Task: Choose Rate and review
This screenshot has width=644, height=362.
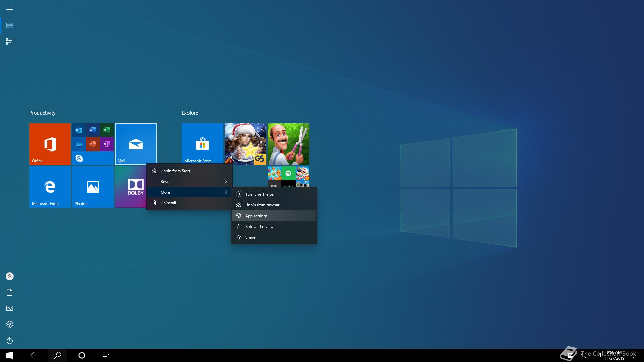Action: pyautogui.click(x=274, y=227)
